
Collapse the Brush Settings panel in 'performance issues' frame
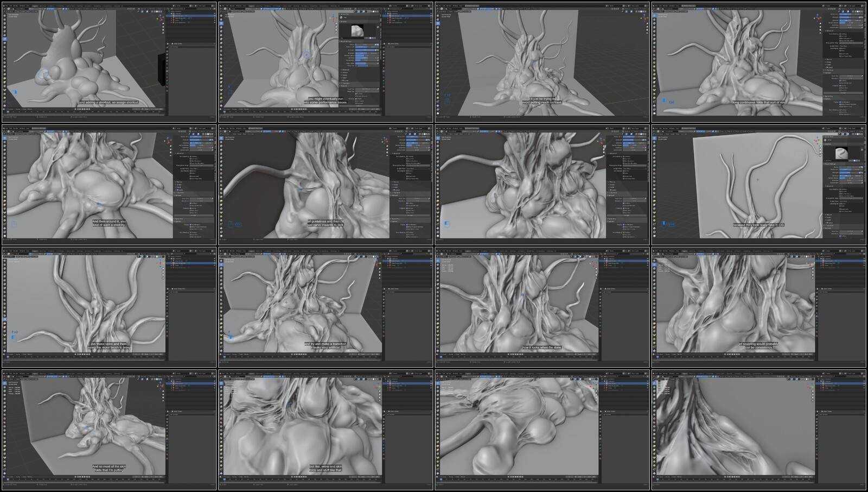point(341,41)
